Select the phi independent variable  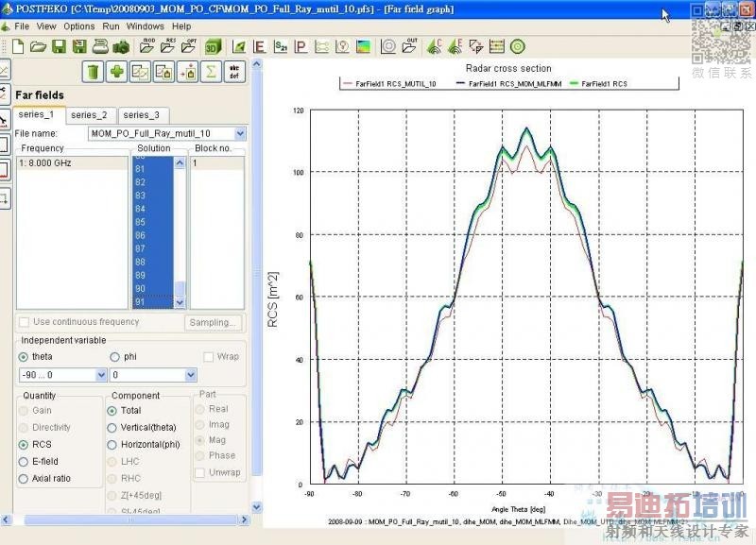click(114, 357)
